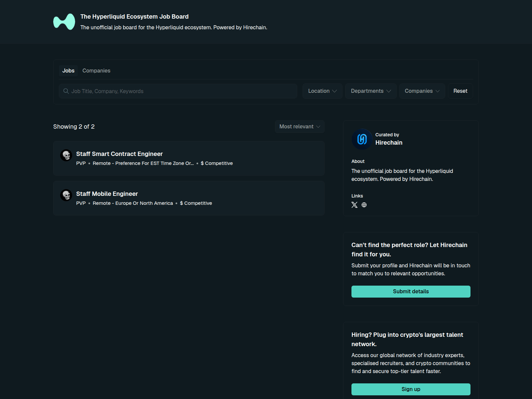Click the Hyperliquid logo in the header

(64, 21)
